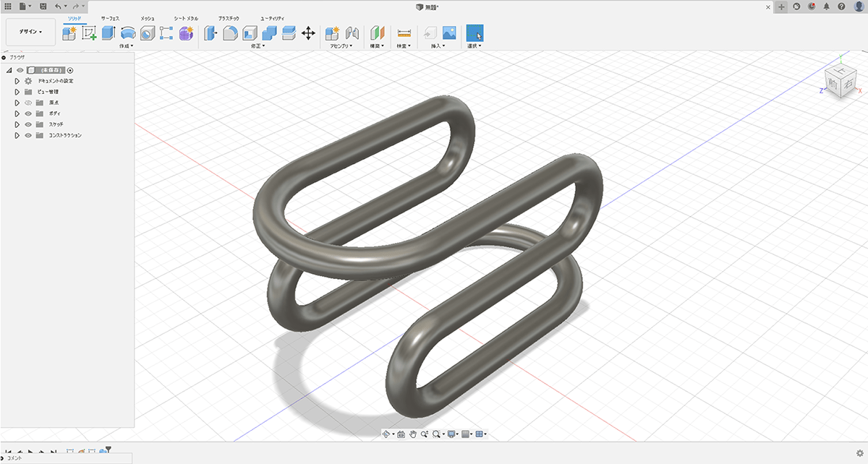Open the viewports layout dropdown
Viewport: 868px width, 464px height.
click(480, 434)
